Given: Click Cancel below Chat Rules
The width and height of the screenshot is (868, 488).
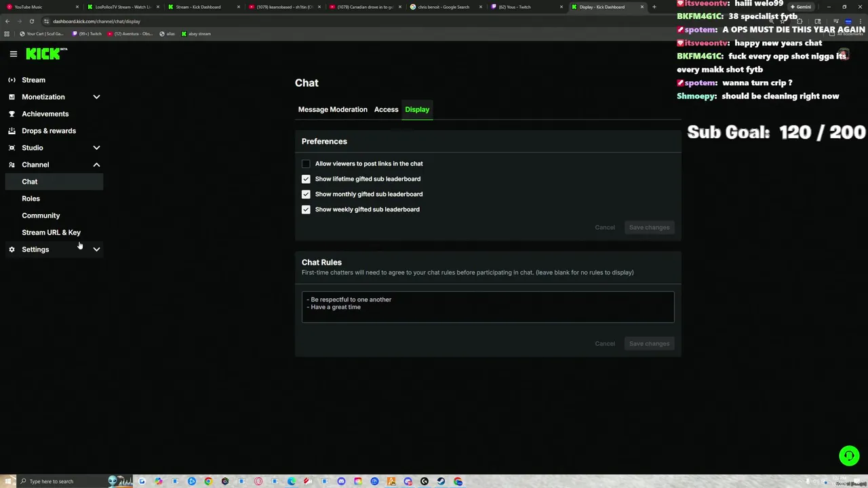Looking at the screenshot, I should pyautogui.click(x=605, y=344).
